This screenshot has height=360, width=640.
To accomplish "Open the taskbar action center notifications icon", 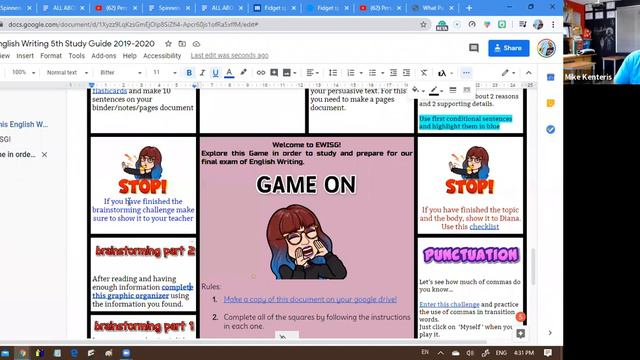I will (x=548, y=352).
